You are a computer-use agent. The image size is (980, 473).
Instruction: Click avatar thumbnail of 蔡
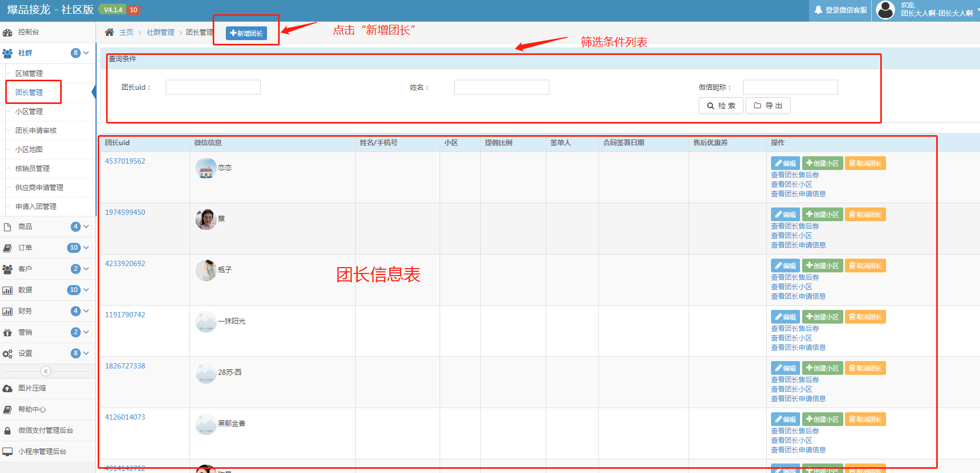206,219
